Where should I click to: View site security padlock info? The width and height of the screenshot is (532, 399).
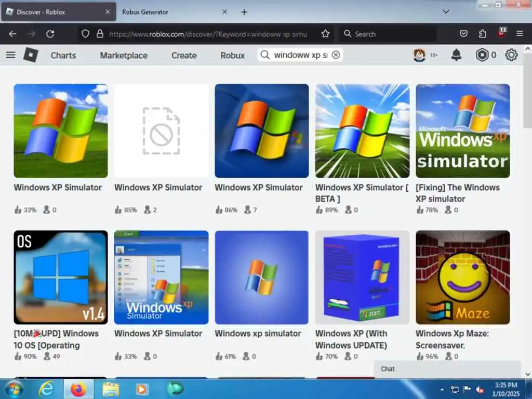(100, 34)
